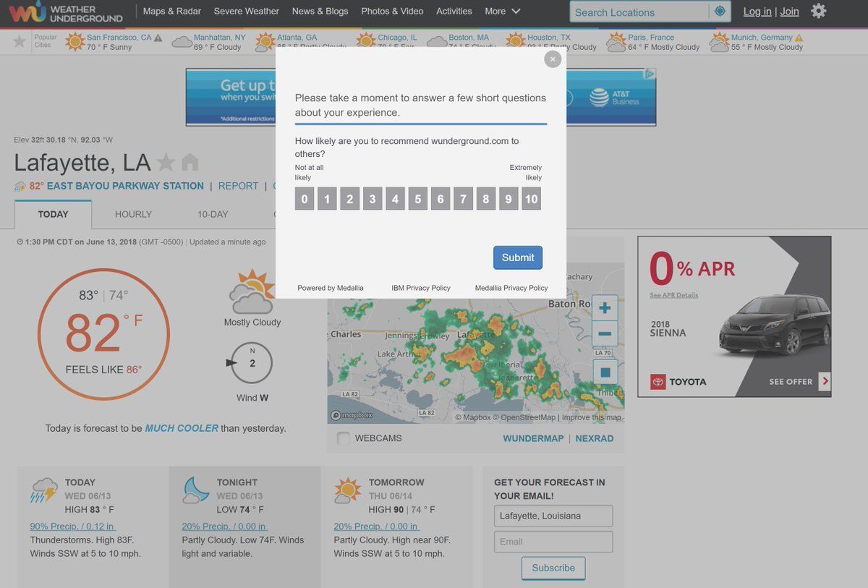
Task: Open the 90% Precip link for Today
Action: (x=72, y=527)
